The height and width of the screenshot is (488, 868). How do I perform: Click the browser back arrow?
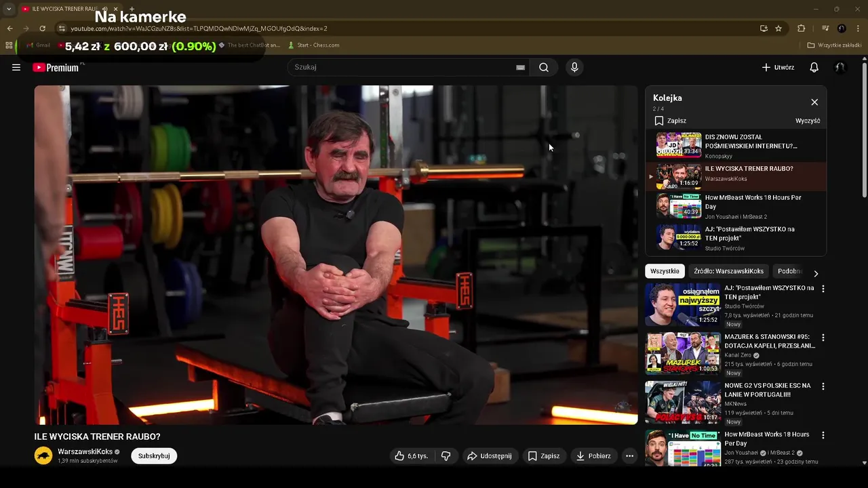pyautogui.click(x=9, y=28)
